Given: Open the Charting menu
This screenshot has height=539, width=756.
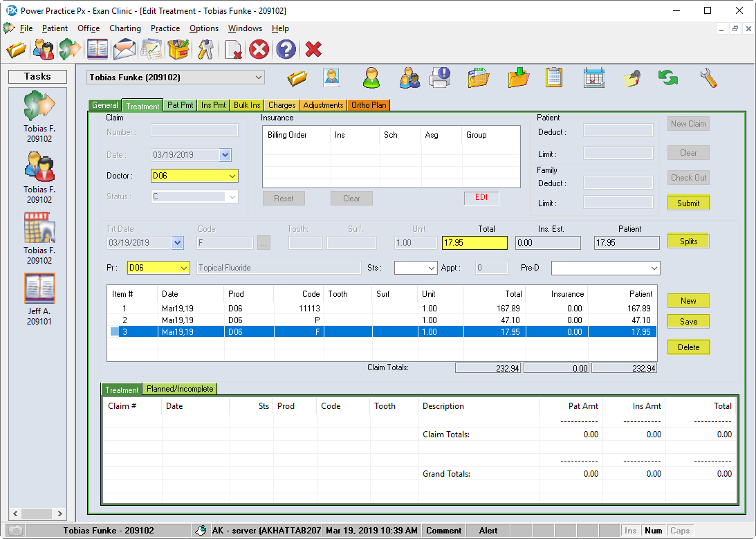Looking at the screenshot, I should point(125,28).
